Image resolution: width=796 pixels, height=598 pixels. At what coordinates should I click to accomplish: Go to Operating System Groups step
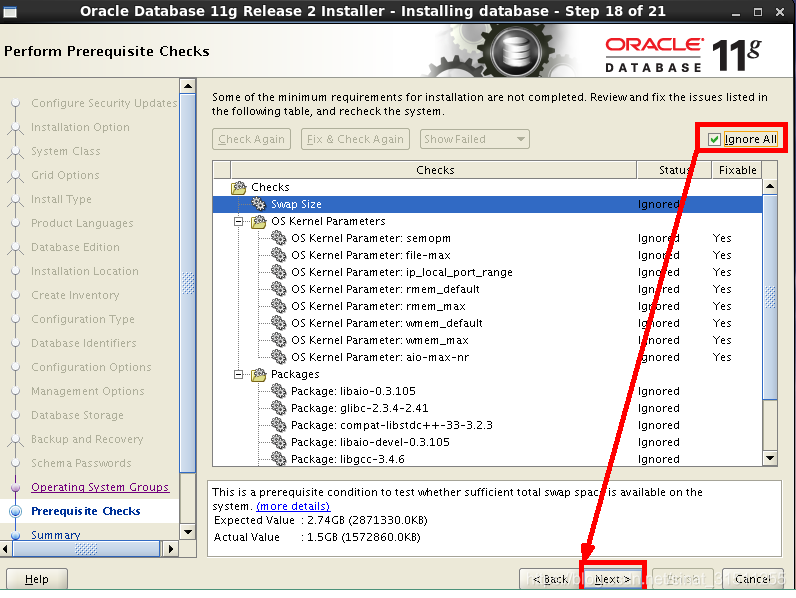[x=100, y=487]
